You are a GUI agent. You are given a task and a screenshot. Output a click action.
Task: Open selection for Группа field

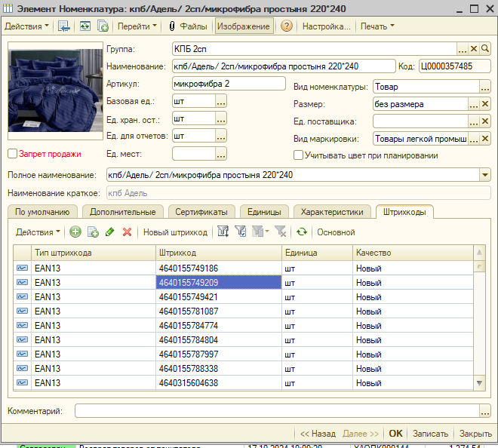(463, 49)
